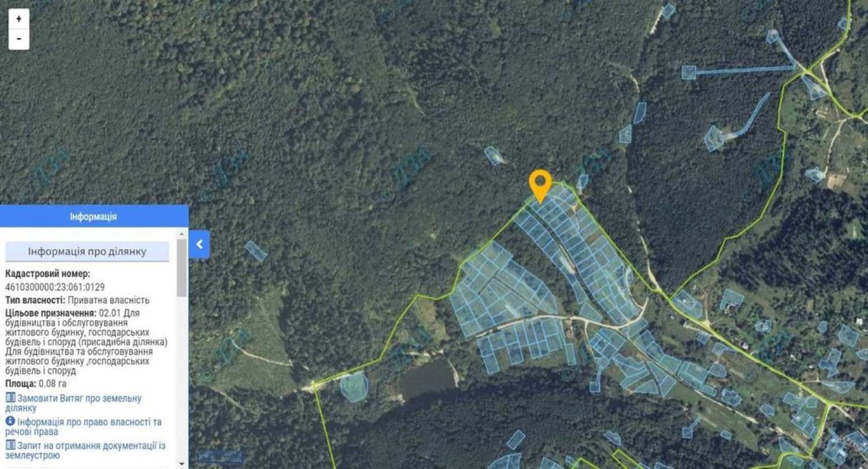Click the info circle icon beside Інформація про право
868x469 pixels.
click(x=10, y=422)
